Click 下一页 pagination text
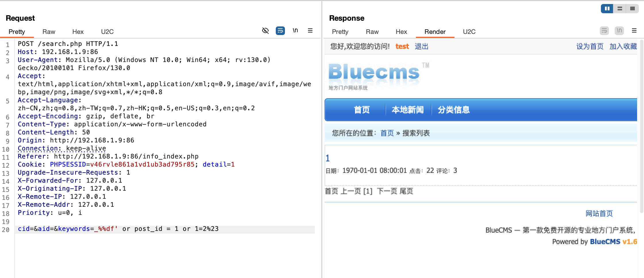 [387, 191]
